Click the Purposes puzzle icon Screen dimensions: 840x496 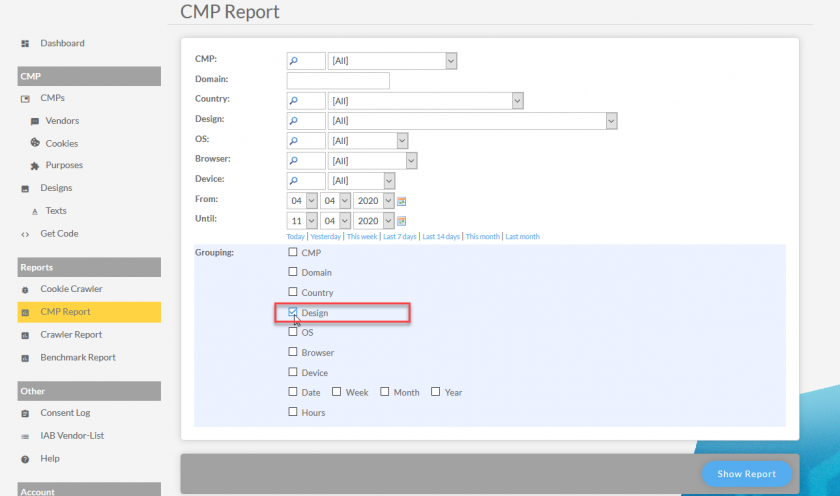point(35,166)
